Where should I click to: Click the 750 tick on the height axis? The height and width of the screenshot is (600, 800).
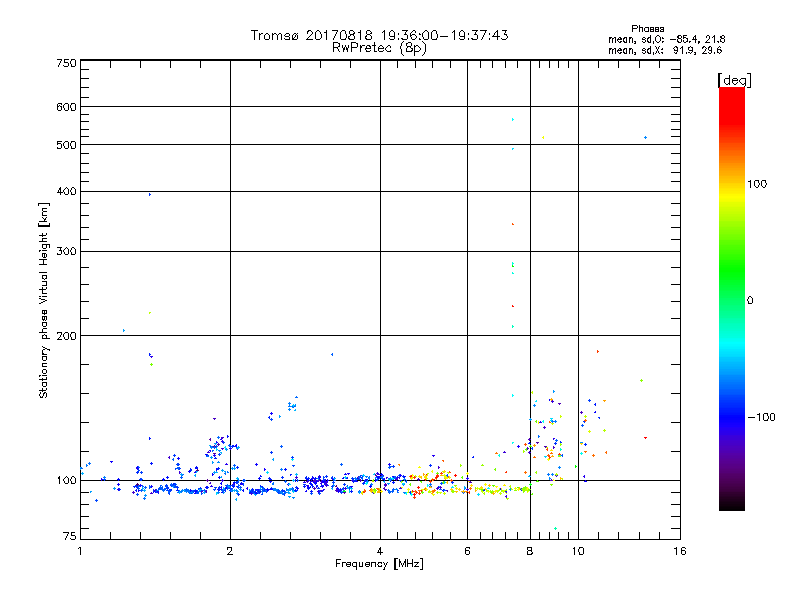[x=66, y=63]
